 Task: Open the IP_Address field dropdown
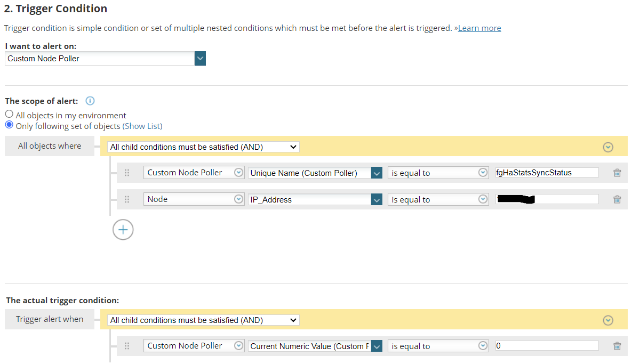click(x=377, y=199)
